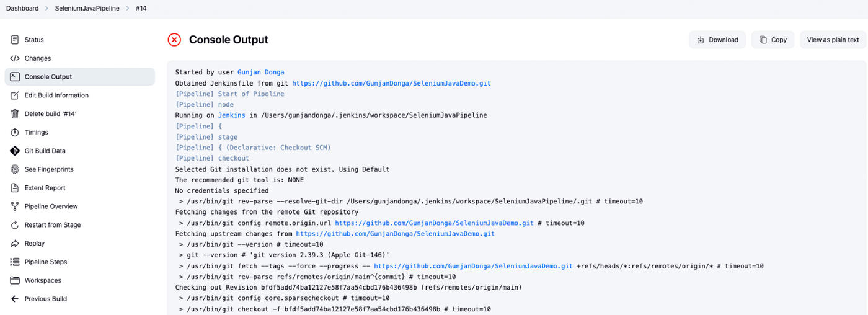
Task: Click the Copy button
Action: pyautogui.click(x=773, y=40)
